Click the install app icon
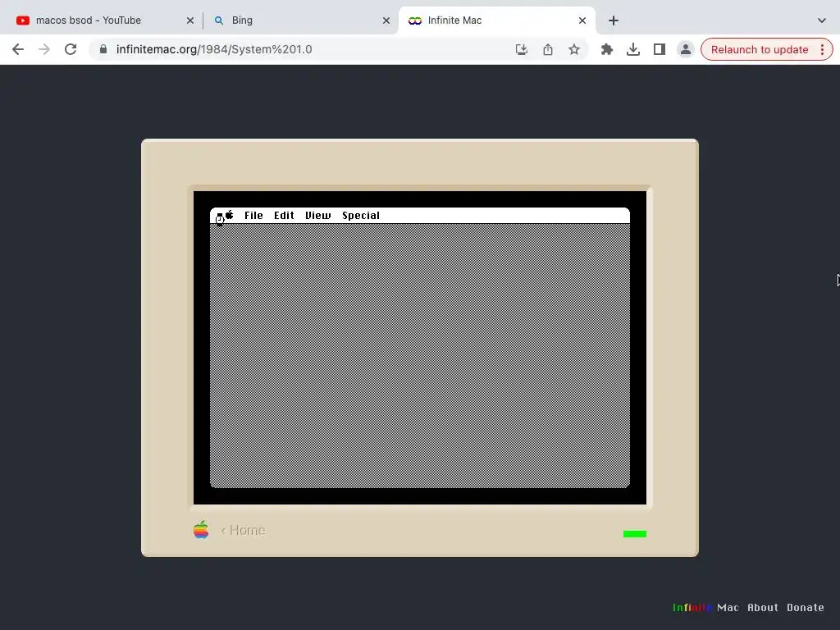This screenshot has width=840, height=630. coord(521,49)
